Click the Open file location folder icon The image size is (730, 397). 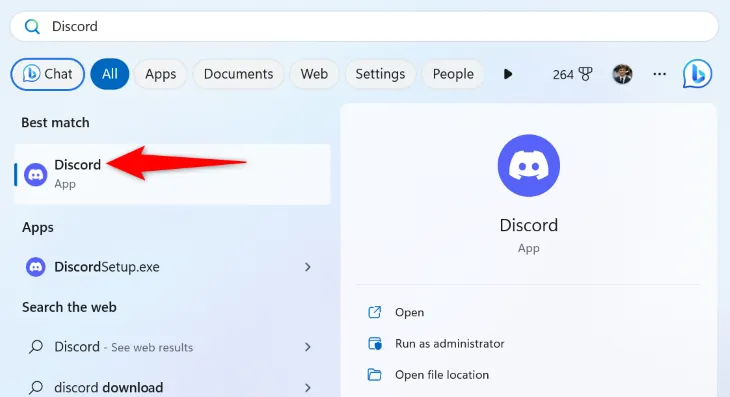coord(375,375)
